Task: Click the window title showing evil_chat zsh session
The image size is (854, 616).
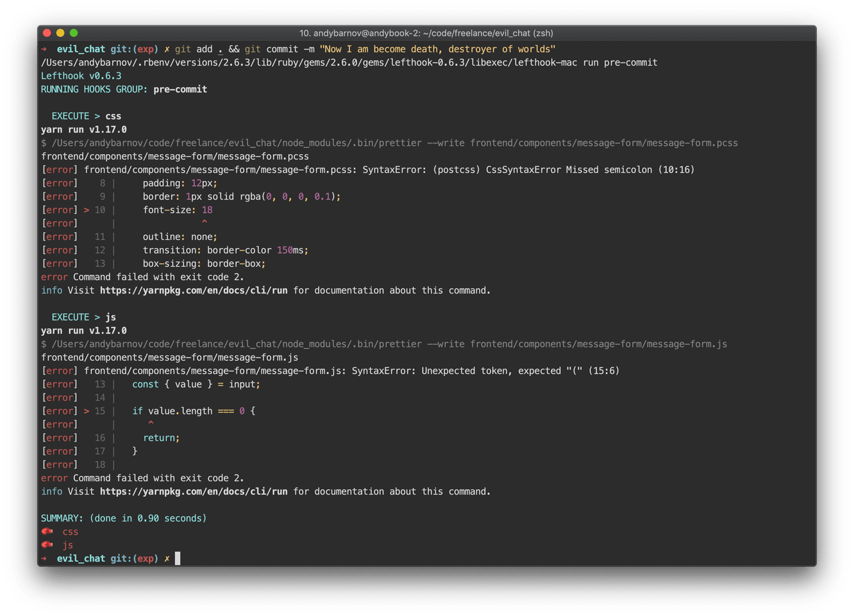Action: [427, 32]
